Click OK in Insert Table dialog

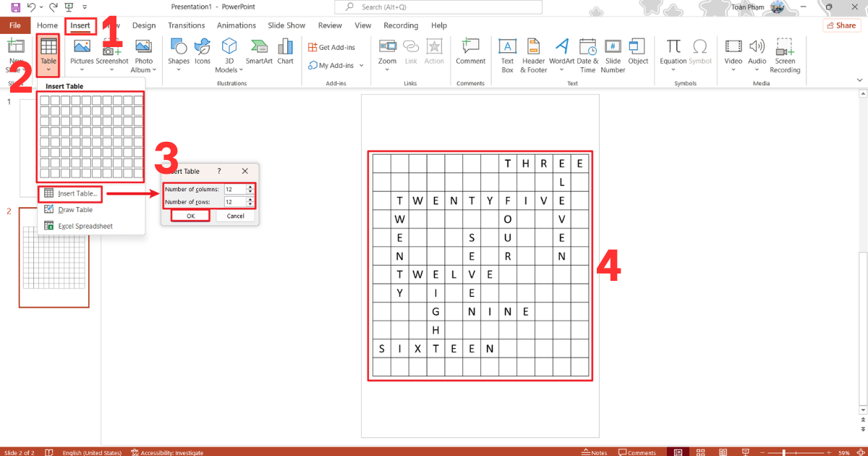tap(190, 216)
